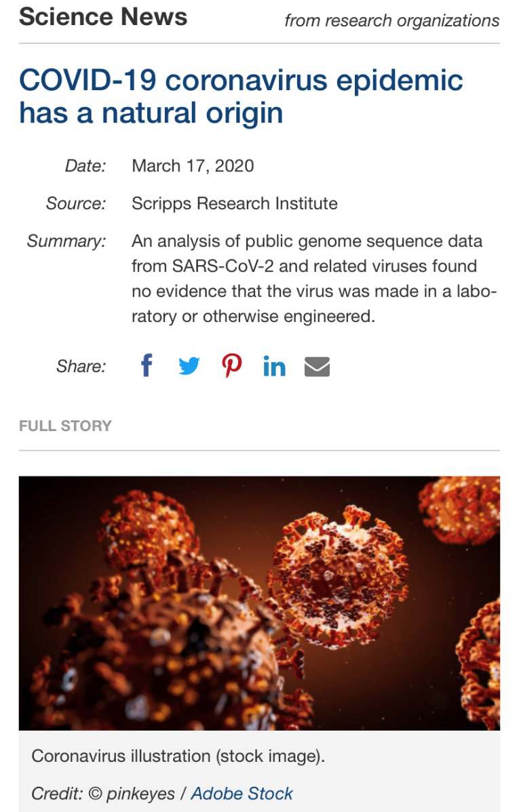Screen dimensions: 519x812
Task: Click the 'Source:' label
Action: tap(76, 203)
